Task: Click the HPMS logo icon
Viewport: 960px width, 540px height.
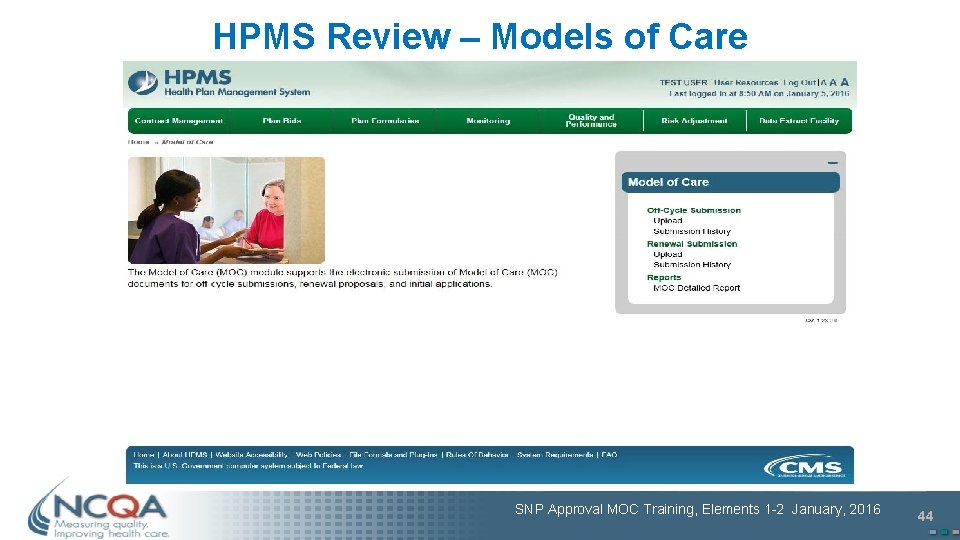Action: click(x=143, y=83)
